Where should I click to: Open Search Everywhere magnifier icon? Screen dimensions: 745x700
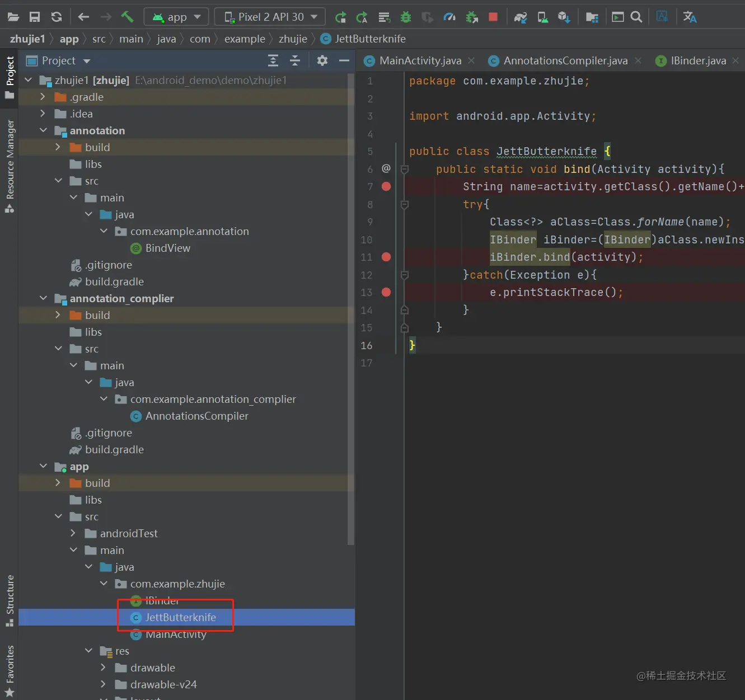[636, 17]
